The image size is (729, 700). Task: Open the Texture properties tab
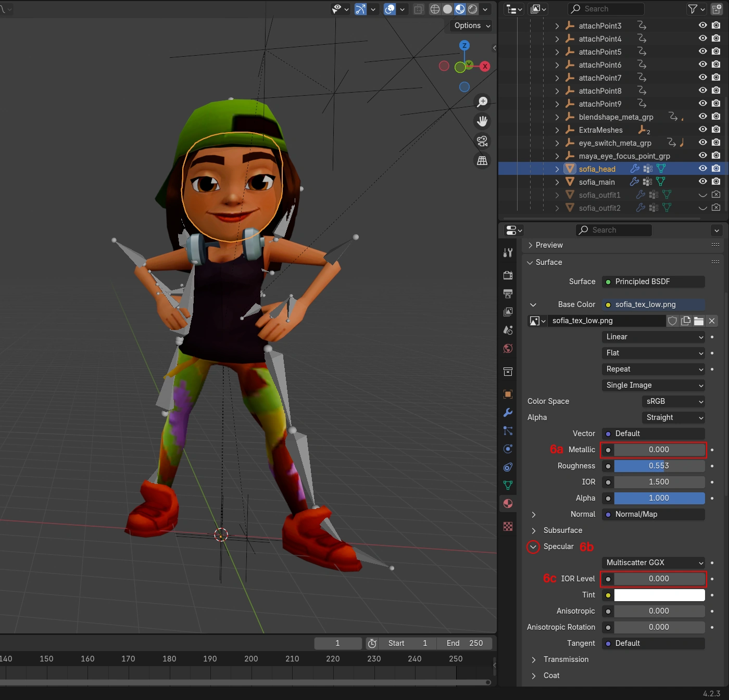508,527
